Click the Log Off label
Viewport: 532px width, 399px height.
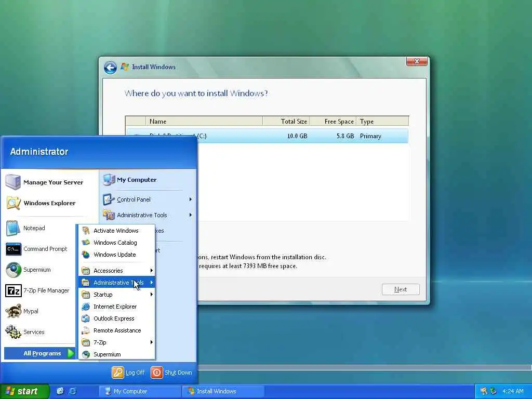click(135, 373)
